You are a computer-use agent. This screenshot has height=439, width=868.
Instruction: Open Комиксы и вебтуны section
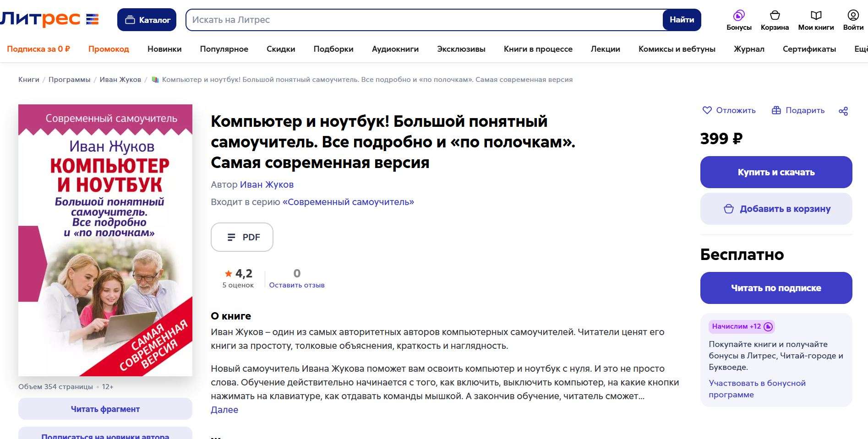pos(677,49)
